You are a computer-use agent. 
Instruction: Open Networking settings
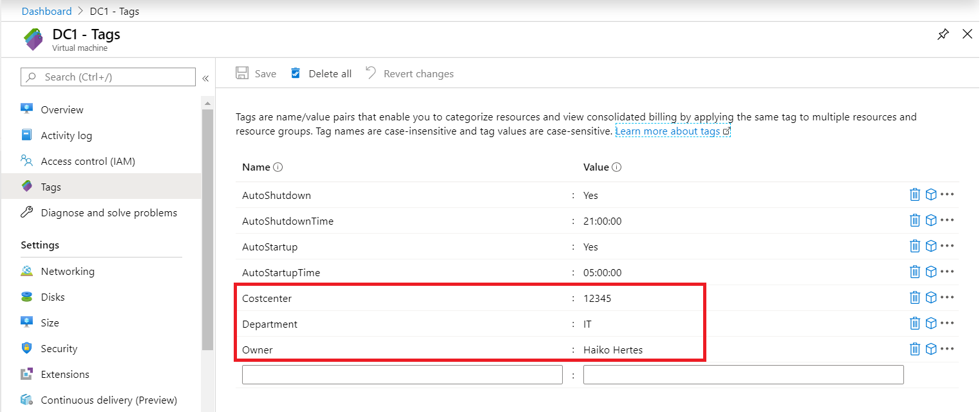click(67, 271)
